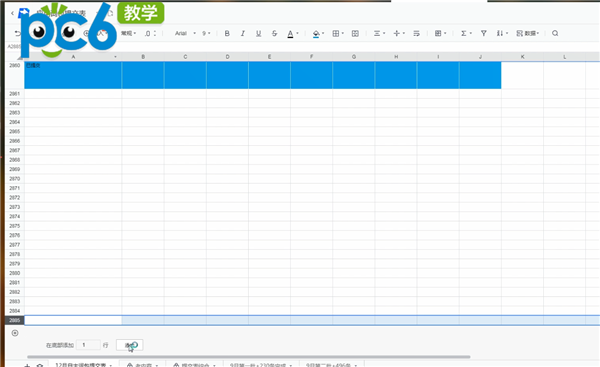This screenshot has height=367, width=600.
Task: Click the cell name box A2885
Action: (x=14, y=46)
